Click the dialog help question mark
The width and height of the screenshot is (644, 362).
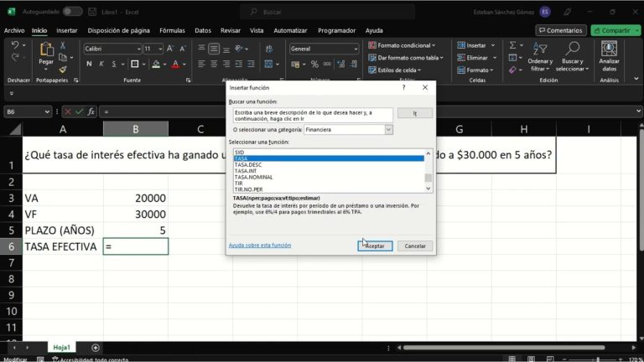[404, 87]
